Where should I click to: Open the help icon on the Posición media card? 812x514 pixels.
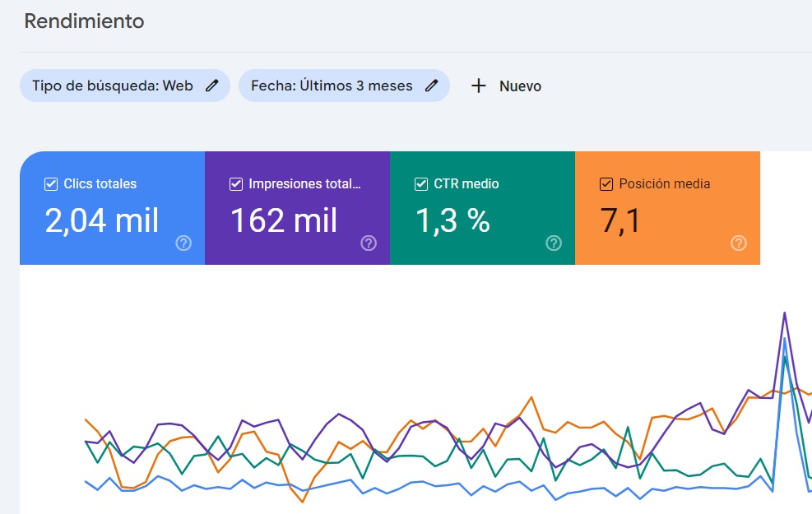pyautogui.click(x=739, y=243)
